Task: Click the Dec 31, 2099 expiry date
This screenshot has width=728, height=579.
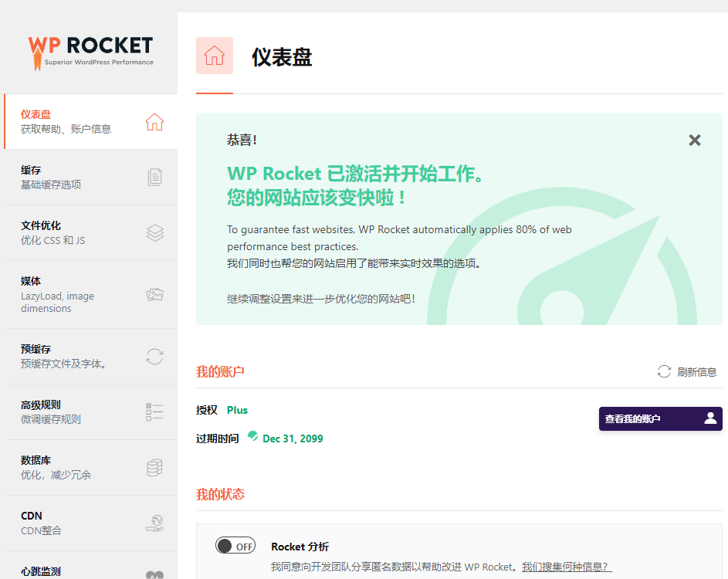Action: click(x=293, y=438)
